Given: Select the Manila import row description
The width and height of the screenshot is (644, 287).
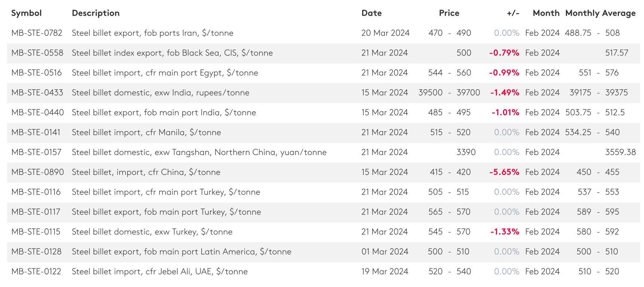Looking at the screenshot, I should tap(146, 132).
